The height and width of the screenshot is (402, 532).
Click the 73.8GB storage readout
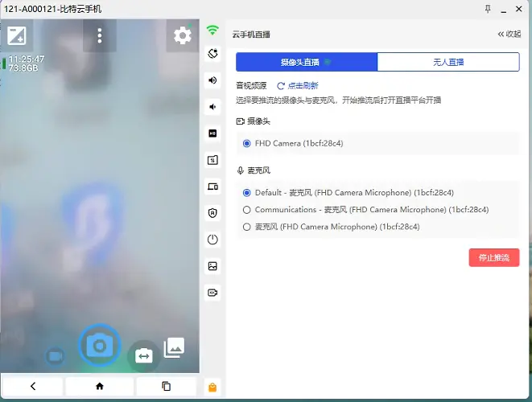point(23,68)
